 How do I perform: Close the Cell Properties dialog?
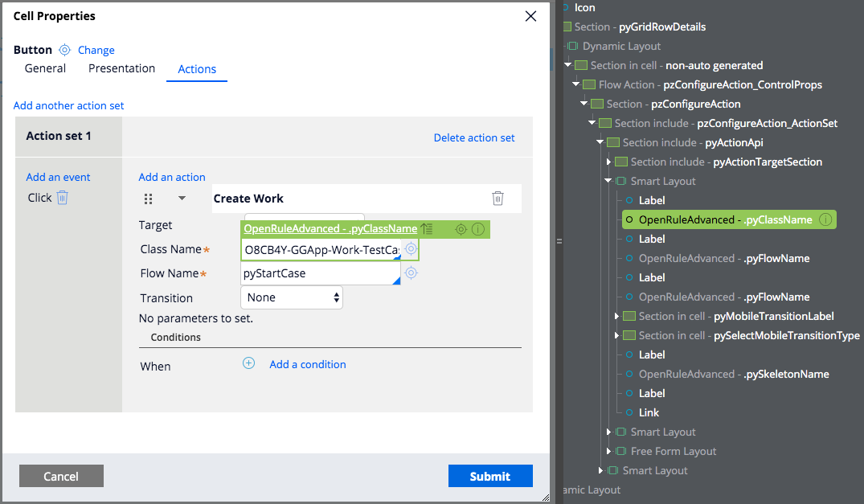[x=530, y=16]
